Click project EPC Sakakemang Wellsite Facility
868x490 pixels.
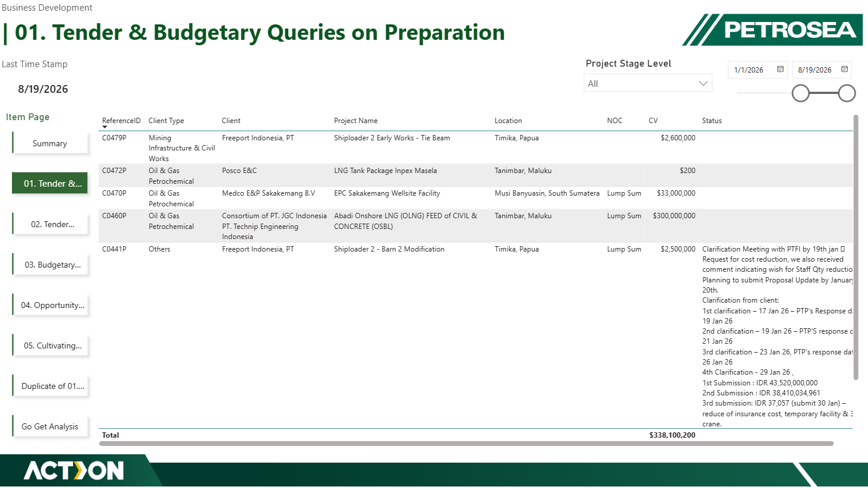pos(387,193)
